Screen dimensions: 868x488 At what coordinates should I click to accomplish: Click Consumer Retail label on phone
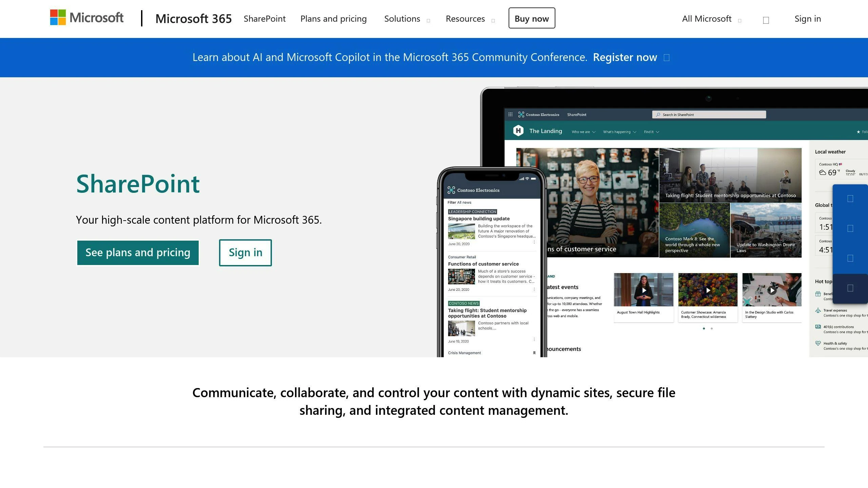click(x=462, y=257)
